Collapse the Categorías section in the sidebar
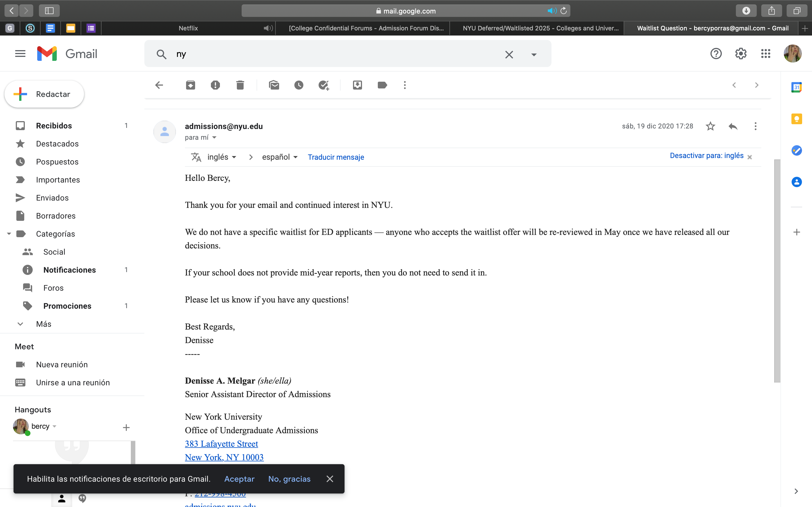Screen dimensions: 812x507 tap(9, 234)
